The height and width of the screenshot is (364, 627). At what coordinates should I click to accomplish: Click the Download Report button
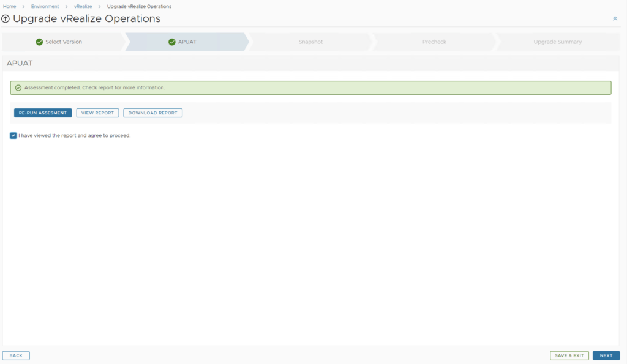pyautogui.click(x=152, y=113)
